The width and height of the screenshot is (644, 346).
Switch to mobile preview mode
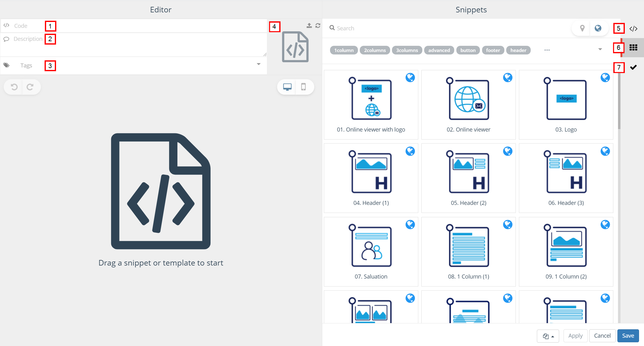point(304,87)
